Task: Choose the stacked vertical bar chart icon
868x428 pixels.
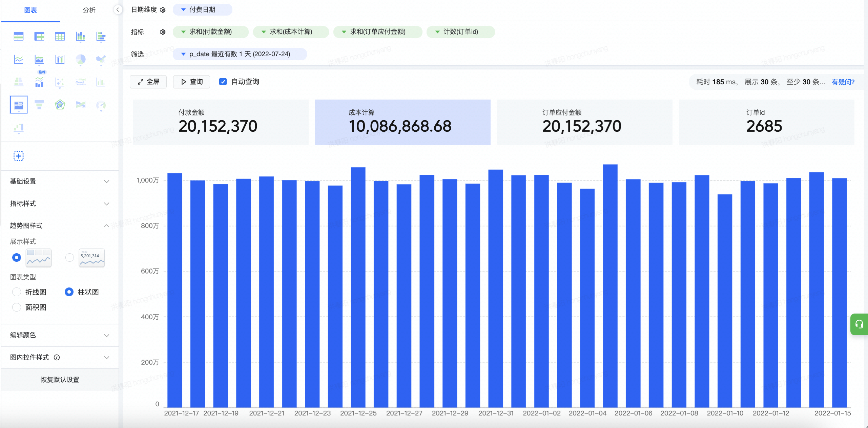Action: click(x=81, y=36)
